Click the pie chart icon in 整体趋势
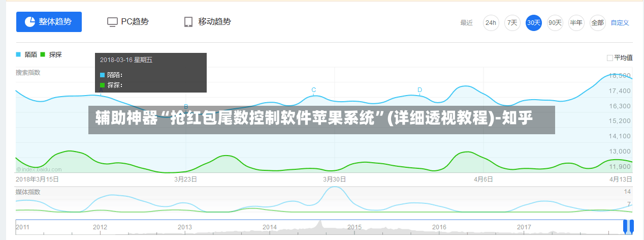Viewport: 644px width, 240px height. pos(29,22)
